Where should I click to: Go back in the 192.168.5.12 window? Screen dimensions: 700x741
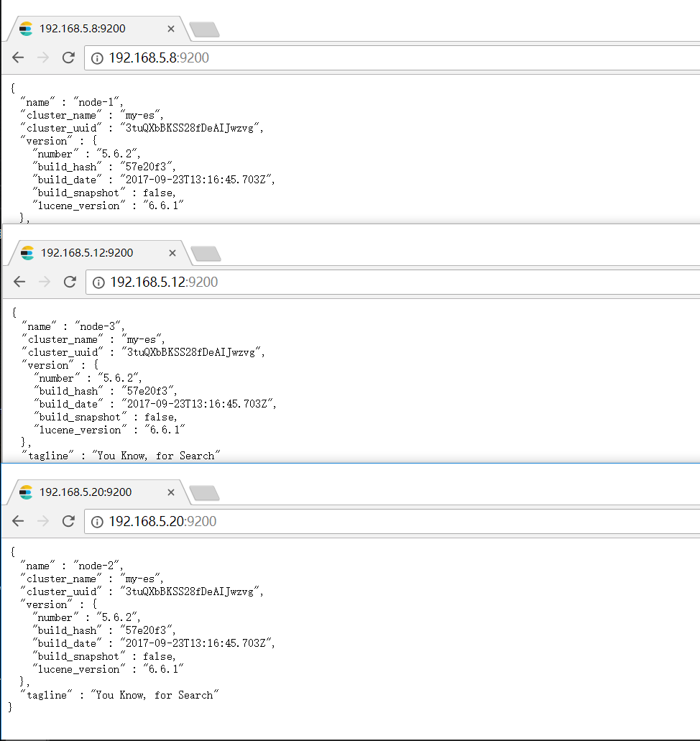point(19,282)
